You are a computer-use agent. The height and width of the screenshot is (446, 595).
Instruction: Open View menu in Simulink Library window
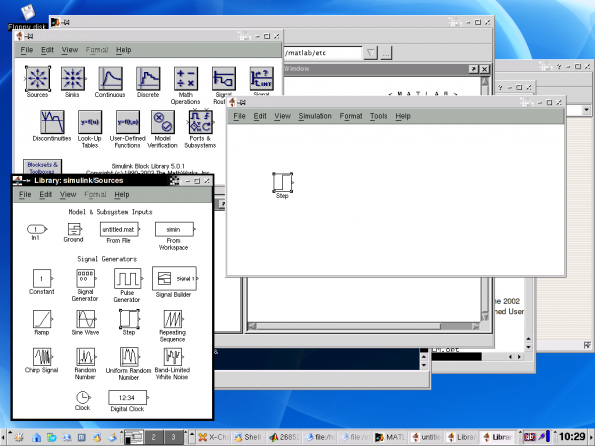point(70,50)
